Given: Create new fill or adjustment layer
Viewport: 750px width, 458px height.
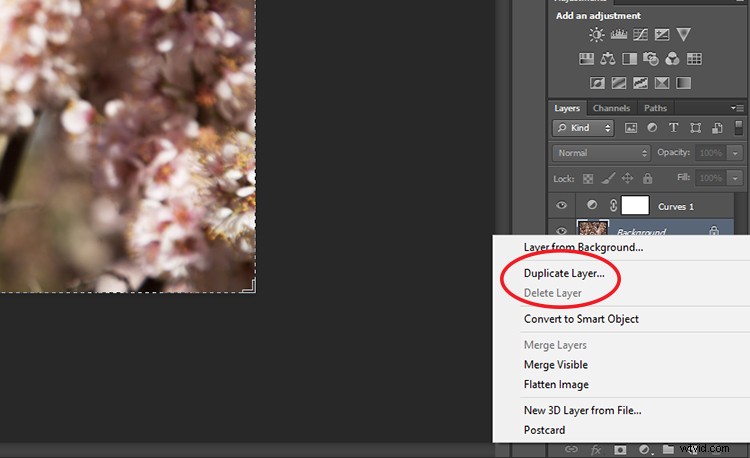Looking at the screenshot, I should (644, 450).
